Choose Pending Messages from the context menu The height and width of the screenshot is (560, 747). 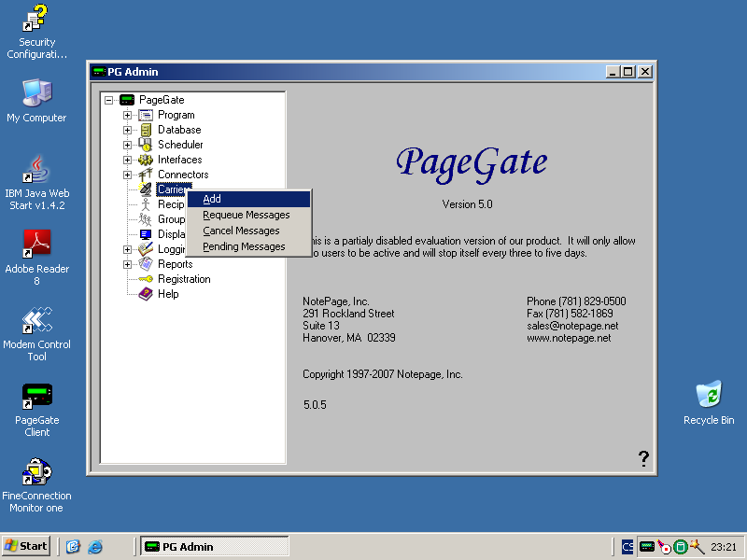[x=248, y=246]
